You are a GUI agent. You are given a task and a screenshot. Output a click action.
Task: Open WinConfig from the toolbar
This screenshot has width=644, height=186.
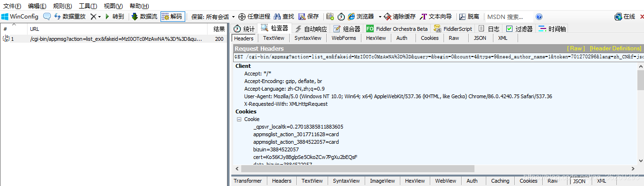pos(20,16)
